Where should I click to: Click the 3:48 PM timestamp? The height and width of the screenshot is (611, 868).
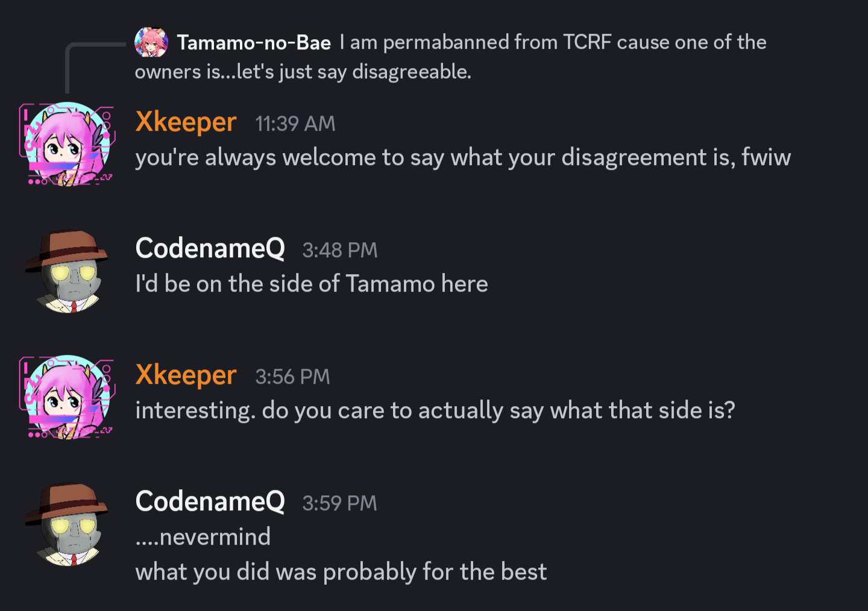339,251
